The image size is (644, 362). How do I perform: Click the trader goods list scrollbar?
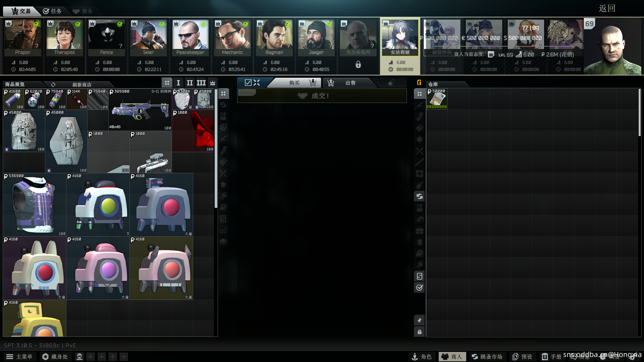[x=216, y=149]
